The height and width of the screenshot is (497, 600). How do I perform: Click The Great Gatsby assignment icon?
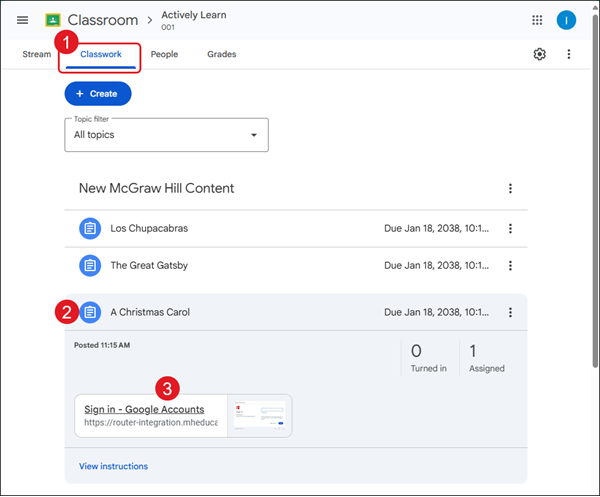[90, 265]
